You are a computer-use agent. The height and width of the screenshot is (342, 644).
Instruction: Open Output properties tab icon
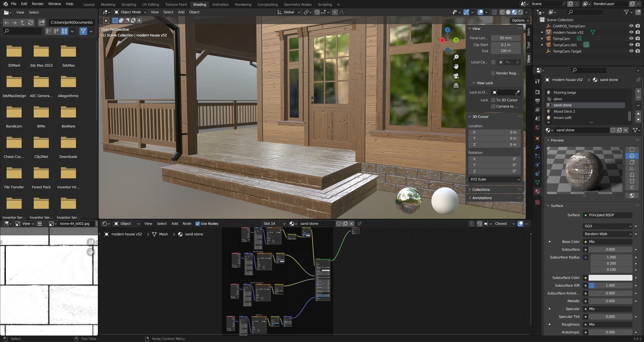[x=537, y=101]
